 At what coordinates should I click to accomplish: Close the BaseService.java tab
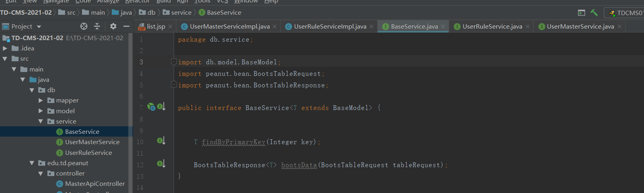(x=443, y=27)
